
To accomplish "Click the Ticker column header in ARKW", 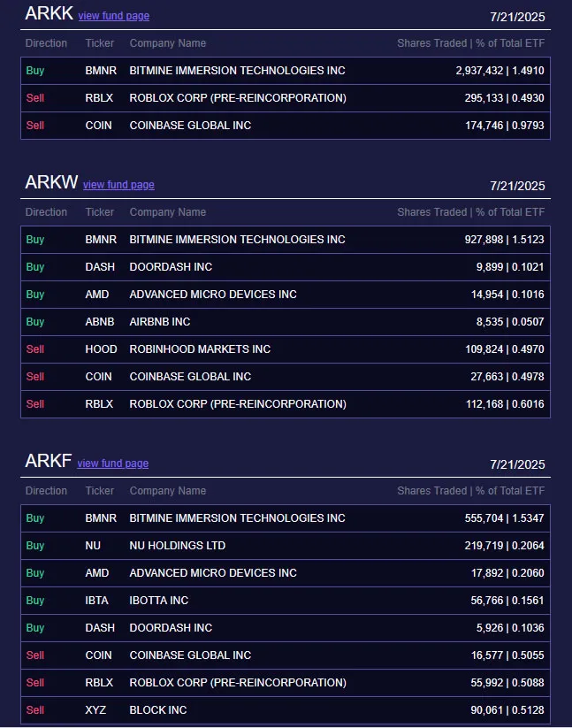I will click(x=99, y=211).
